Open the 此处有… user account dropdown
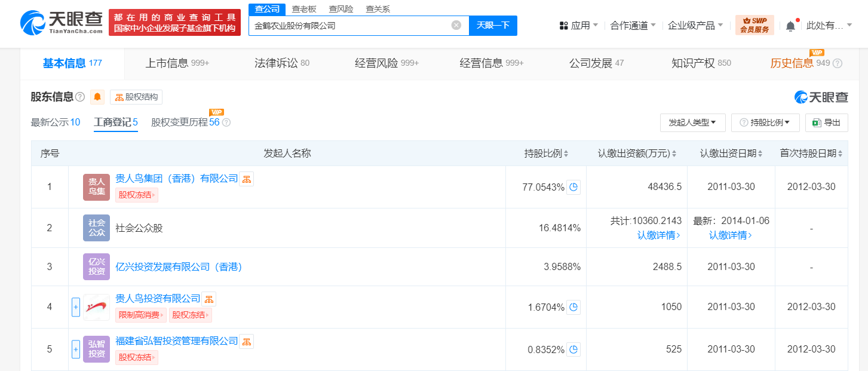 pyautogui.click(x=830, y=26)
